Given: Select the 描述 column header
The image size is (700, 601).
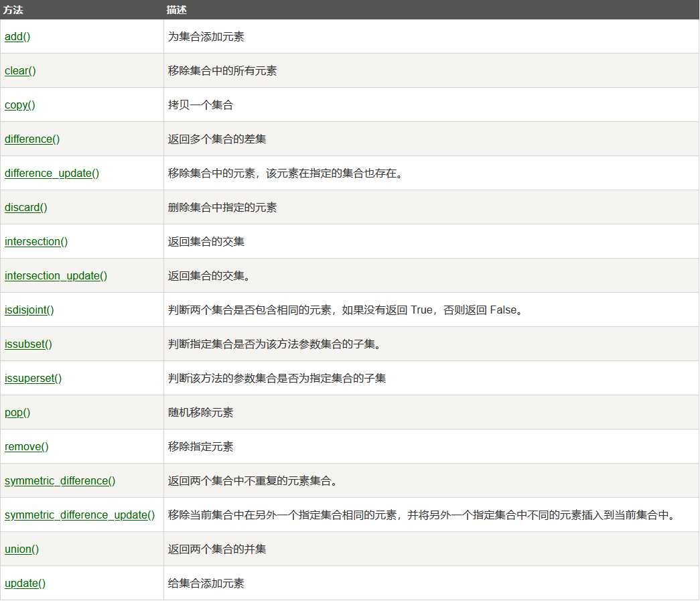Looking at the screenshot, I should (x=176, y=9).
